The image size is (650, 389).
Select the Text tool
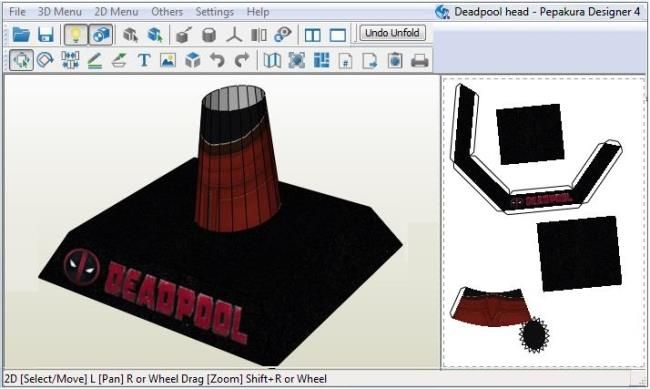(x=144, y=60)
